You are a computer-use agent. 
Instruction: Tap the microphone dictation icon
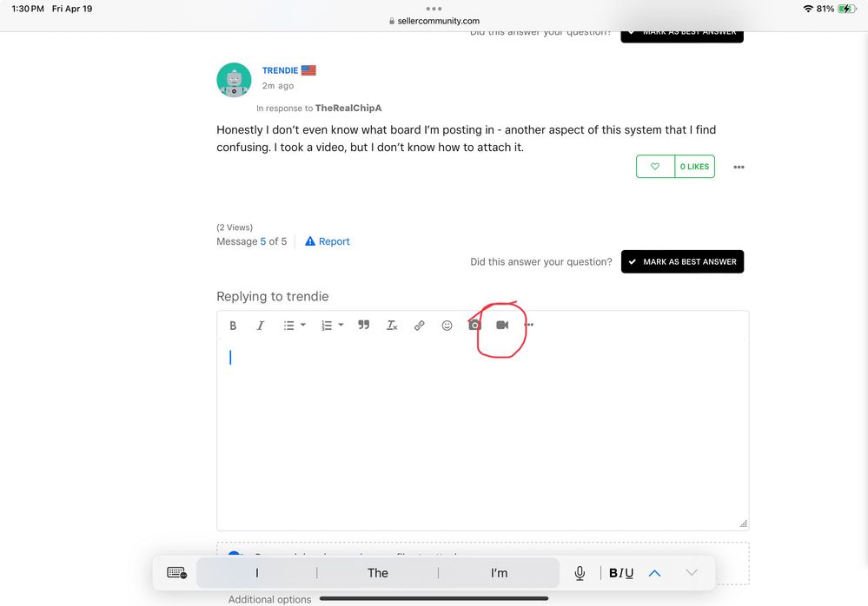(580, 573)
